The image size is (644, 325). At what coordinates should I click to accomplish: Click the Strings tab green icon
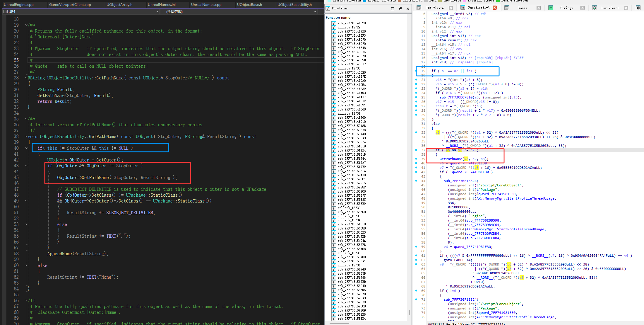(551, 8)
